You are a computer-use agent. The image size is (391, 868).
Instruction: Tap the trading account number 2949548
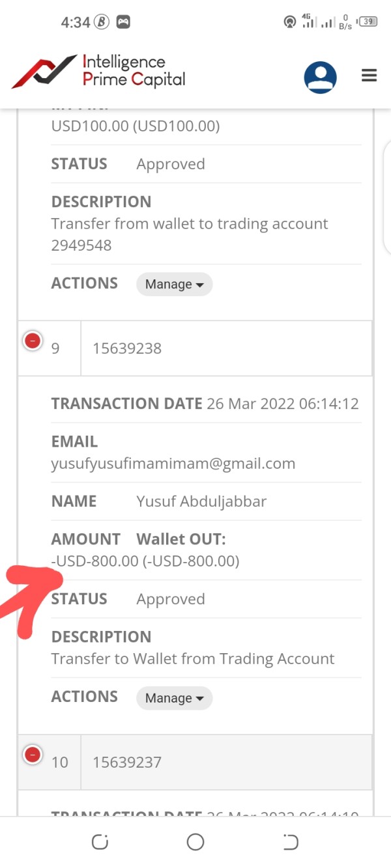(x=81, y=245)
